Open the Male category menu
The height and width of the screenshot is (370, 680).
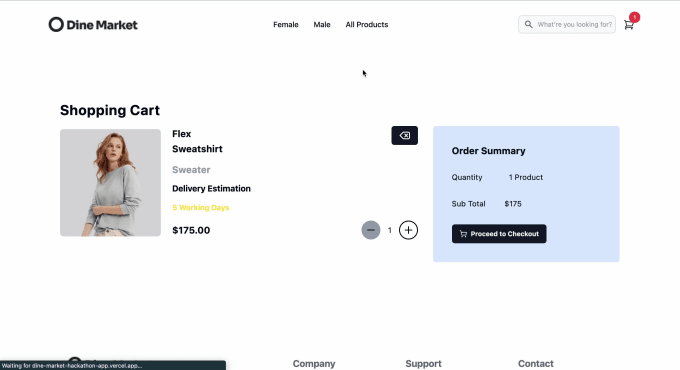pos(322,25)
